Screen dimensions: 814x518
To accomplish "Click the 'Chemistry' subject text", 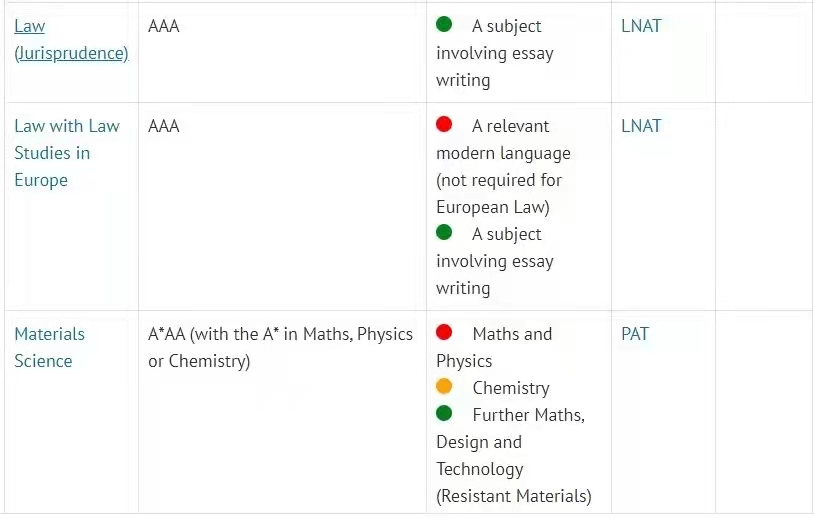I will point(511,388).
